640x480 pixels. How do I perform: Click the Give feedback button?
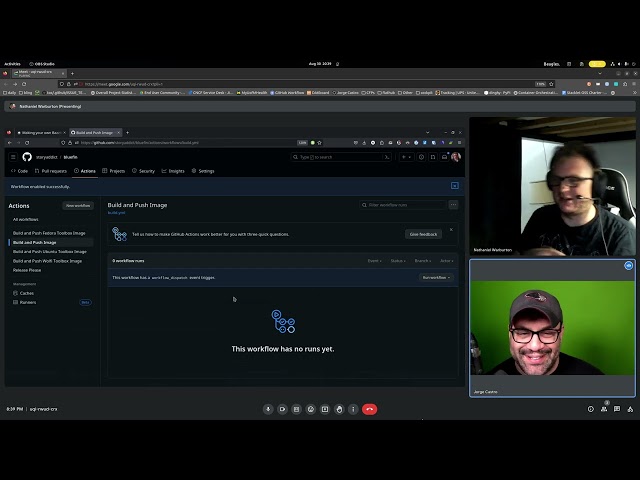point(423,234)
